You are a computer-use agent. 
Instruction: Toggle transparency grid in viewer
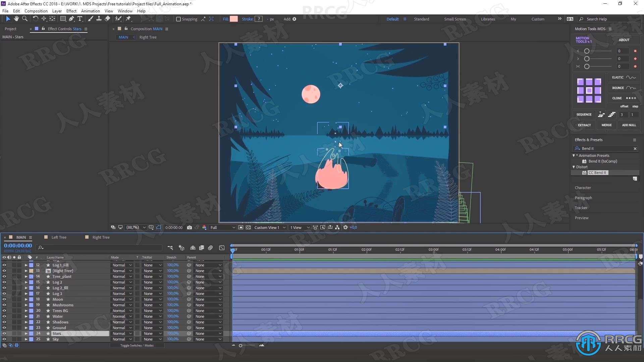point(248,228)
